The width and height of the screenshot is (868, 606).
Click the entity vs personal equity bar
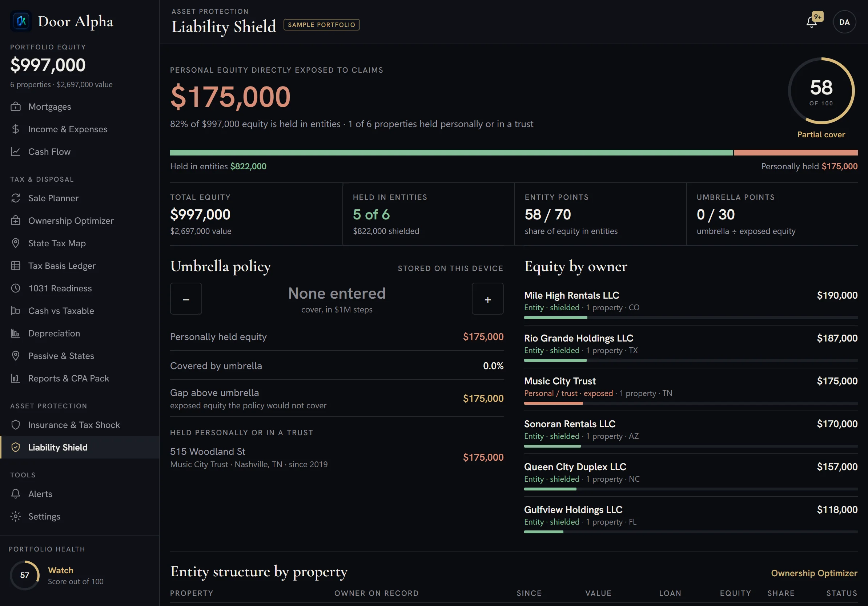pyautogui.click(x=514, y=153)
